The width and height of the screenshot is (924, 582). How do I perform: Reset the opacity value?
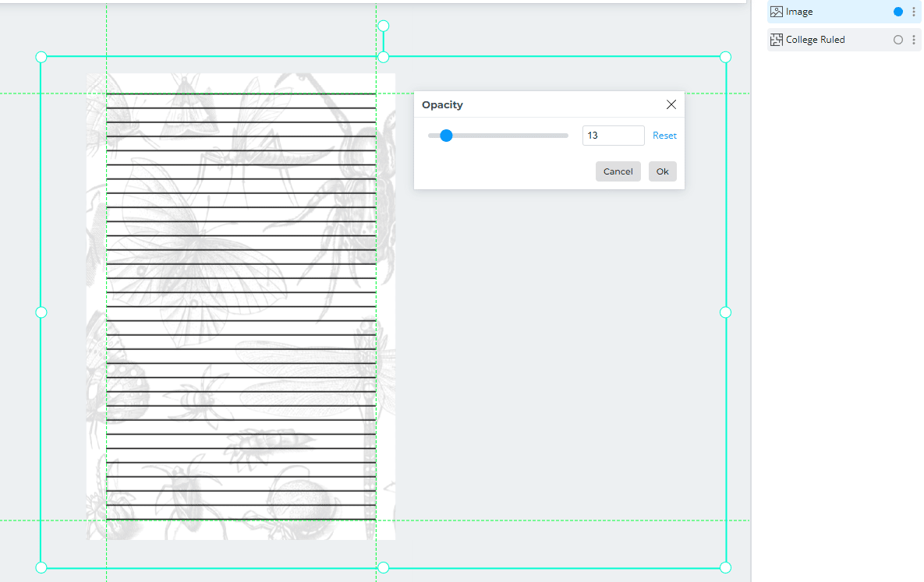point(664,136)
